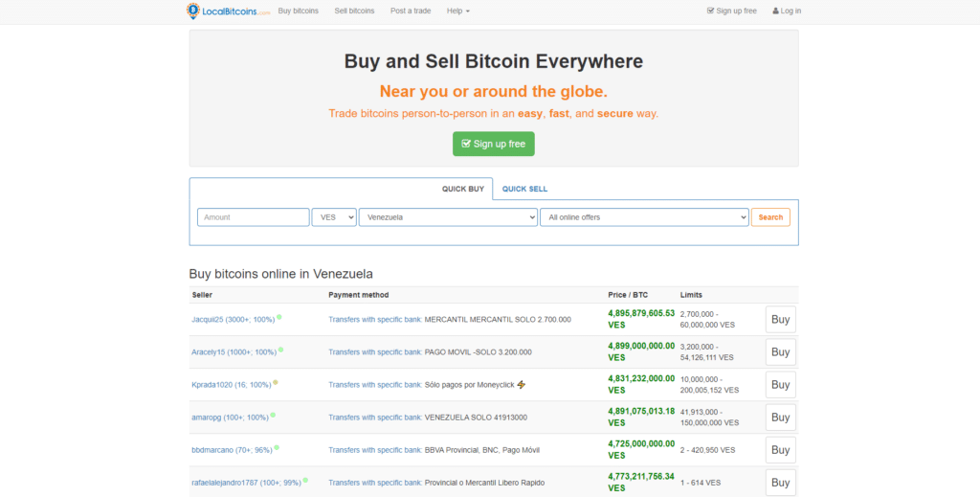Open seller profile amaropg (100+; 100%)
Image resolution: width=980 pixels, height=497 pixels.
pyautogui.click(x=230, y=417)
